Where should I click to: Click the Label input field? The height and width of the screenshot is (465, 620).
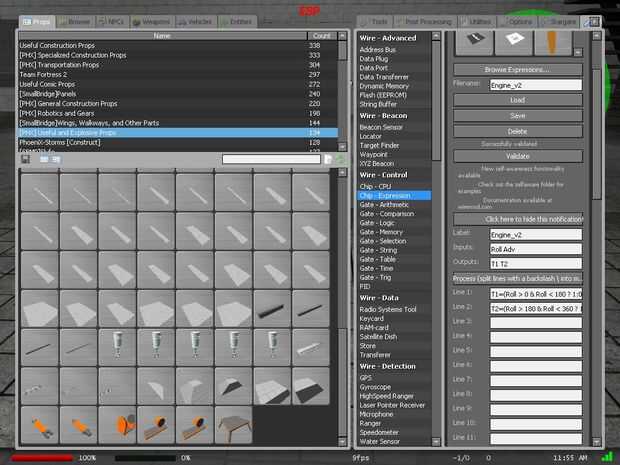click(x=536, y=235)
